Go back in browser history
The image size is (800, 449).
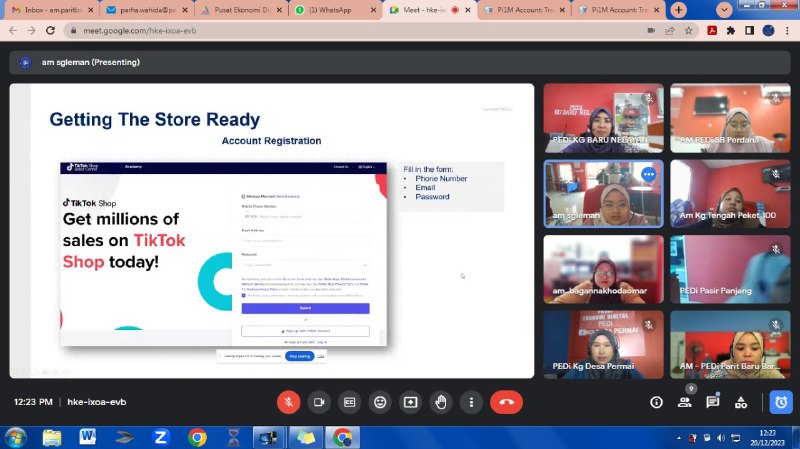point(13,31)
